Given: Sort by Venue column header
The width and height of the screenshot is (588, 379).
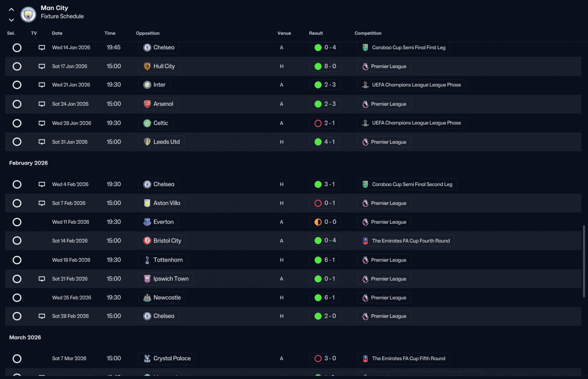Looking at the screenshot, I should click(x=284, y=33).
